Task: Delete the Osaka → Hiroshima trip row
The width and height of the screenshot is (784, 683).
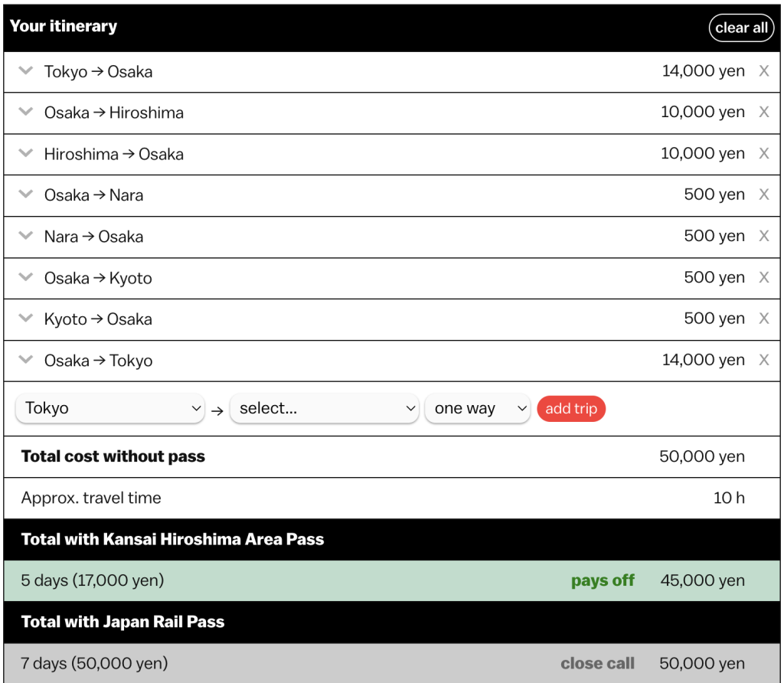Action: (763, 113)
